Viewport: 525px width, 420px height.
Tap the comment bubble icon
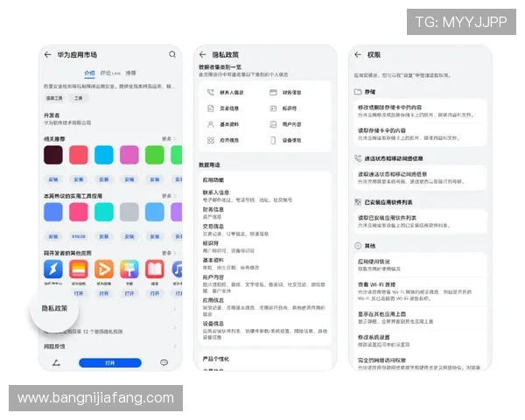point(164,363)
